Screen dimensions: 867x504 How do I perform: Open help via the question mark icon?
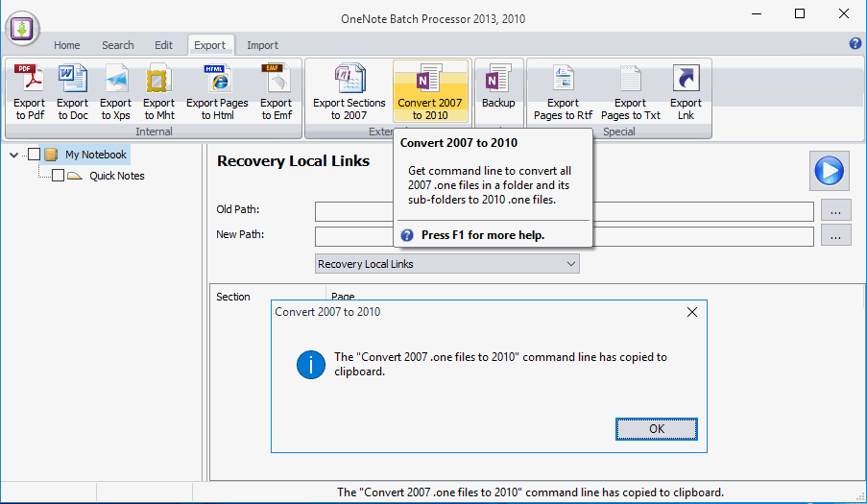(855, 43)
